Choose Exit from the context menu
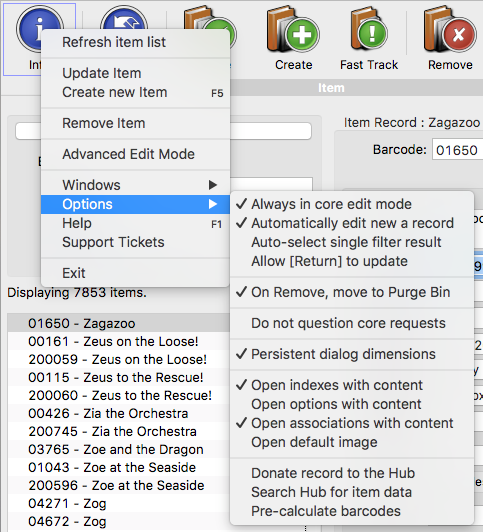This screenshot has height=532, width=483. pos(135,273)
